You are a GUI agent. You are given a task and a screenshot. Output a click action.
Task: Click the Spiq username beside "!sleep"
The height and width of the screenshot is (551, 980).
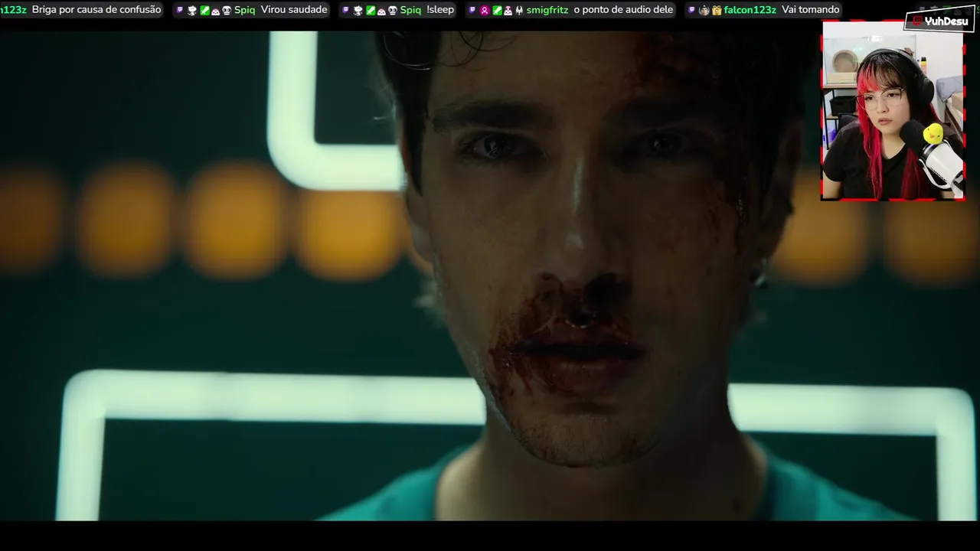pyautogui.click(x=410, y=10)
